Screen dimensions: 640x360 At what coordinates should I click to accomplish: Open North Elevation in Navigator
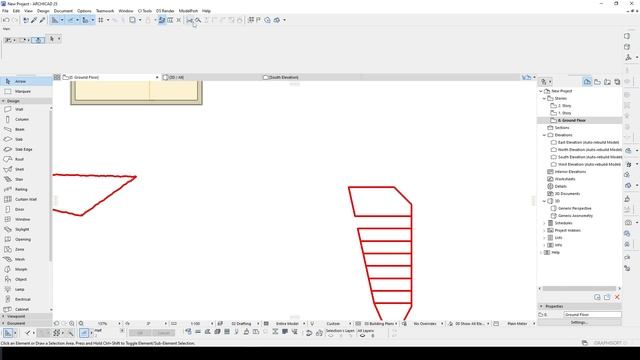588,150
